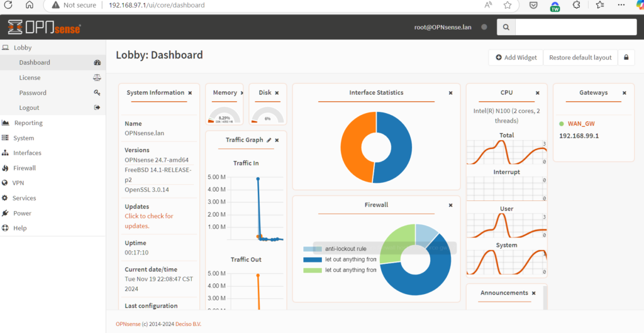Click the Not secure warning icon
The width and height of the screenshot is (644, 333).
55,5
